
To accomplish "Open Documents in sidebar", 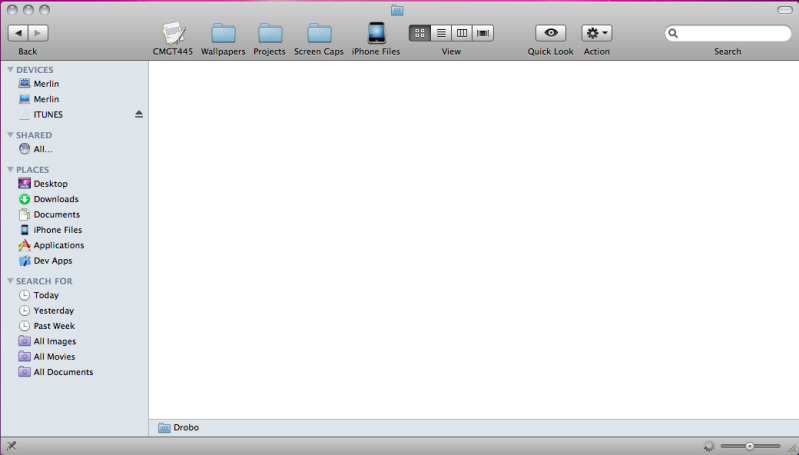I will point(74,215).
